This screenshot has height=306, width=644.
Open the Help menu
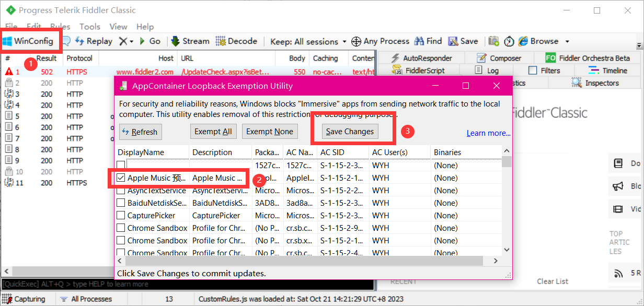(x=145, y=27)
